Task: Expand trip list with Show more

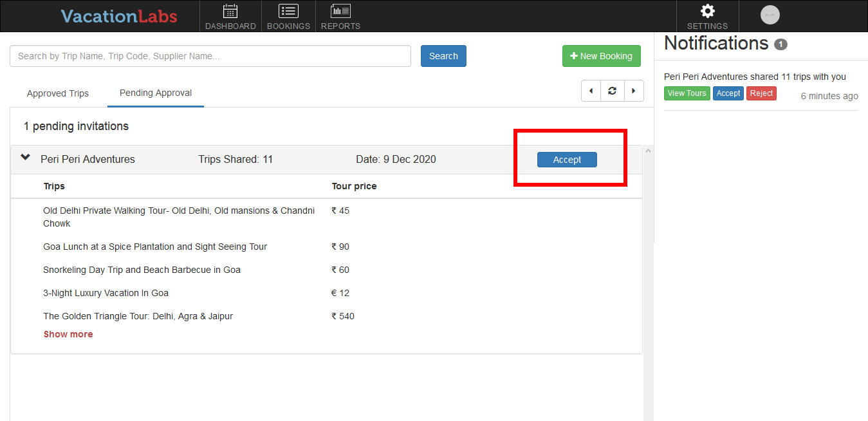Action: pyautogui.click(x=68, y=334)
